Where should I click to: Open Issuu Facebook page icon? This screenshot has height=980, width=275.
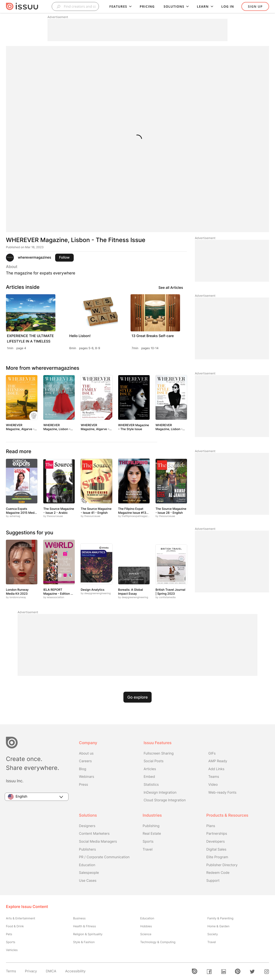point(209,971)
